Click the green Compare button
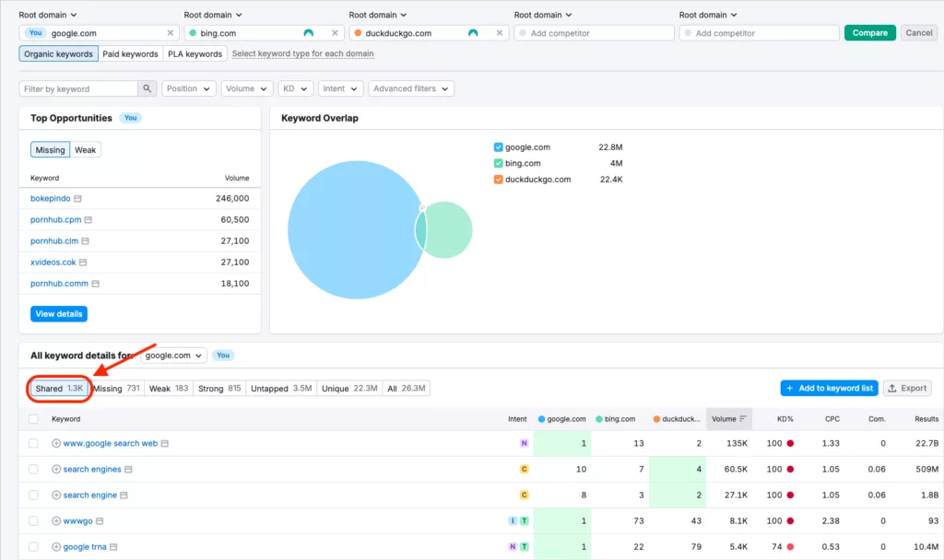 pyautogui.click(x=870, y=32)
